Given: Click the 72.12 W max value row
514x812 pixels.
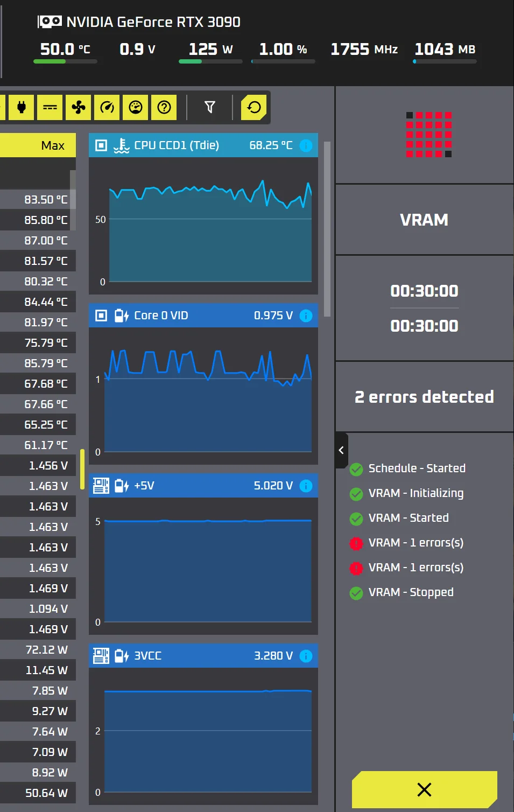Looking at the screenshot, I should point(38,649).
